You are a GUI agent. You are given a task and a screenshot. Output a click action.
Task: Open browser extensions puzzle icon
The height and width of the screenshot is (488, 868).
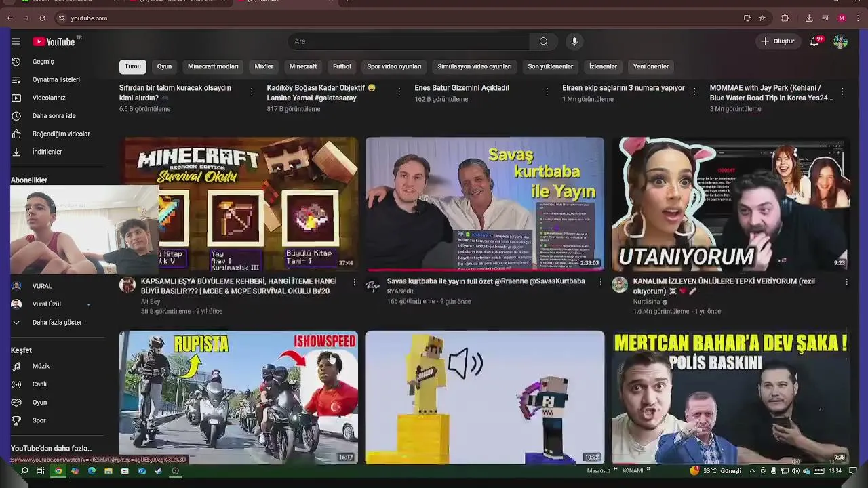click(x=785, y=18)
